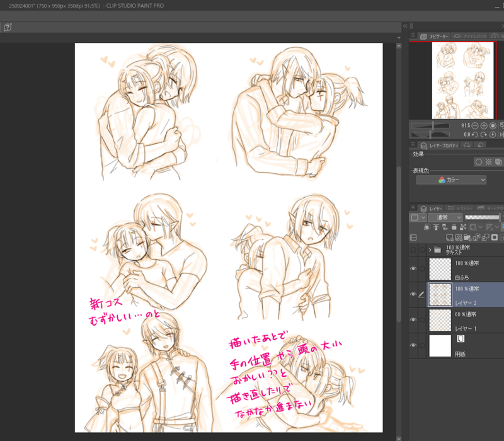Click the Navigator rotation slider
Image resolution: width=504 pixels, height=441 pixels.
430,134
